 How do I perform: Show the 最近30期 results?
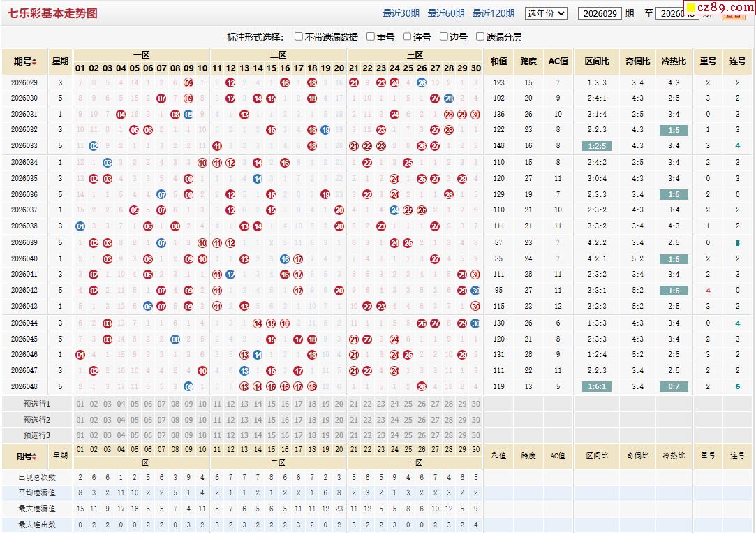click(401, 13)
